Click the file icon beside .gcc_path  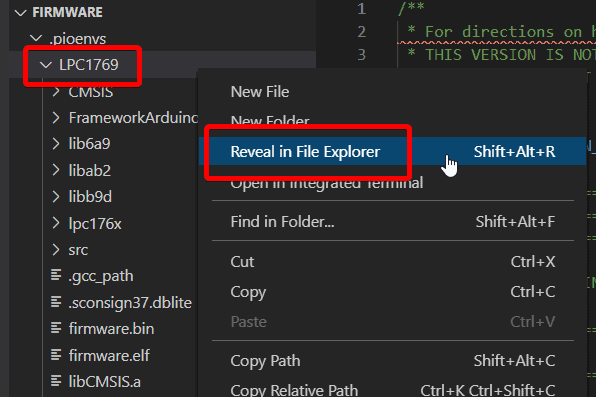pos(56,275)
